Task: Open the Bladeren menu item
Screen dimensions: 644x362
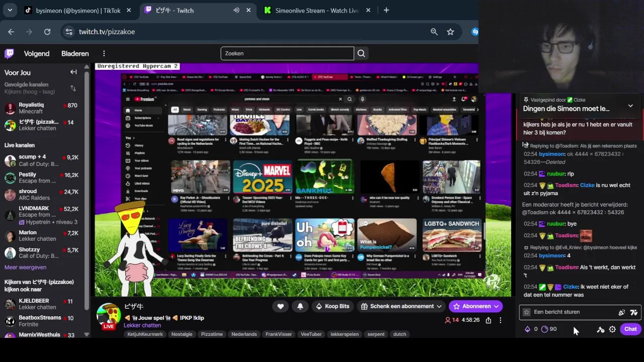Action: click(x=75, y=53)
